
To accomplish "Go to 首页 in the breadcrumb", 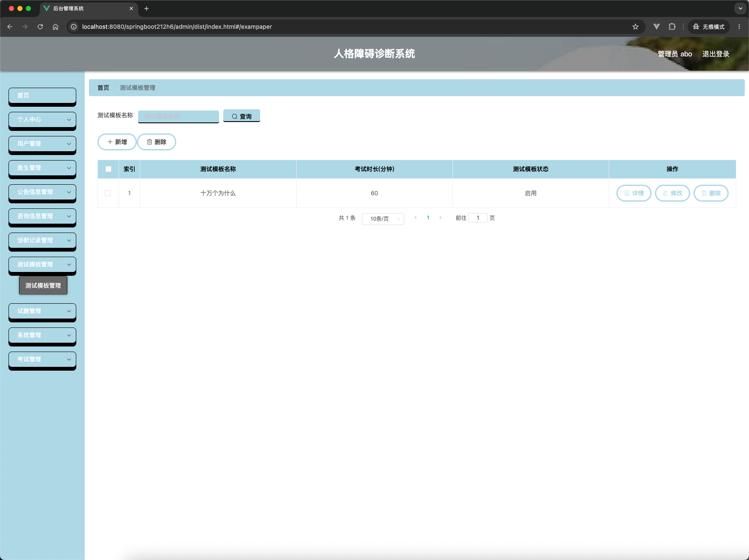I will tap(103, 88).
